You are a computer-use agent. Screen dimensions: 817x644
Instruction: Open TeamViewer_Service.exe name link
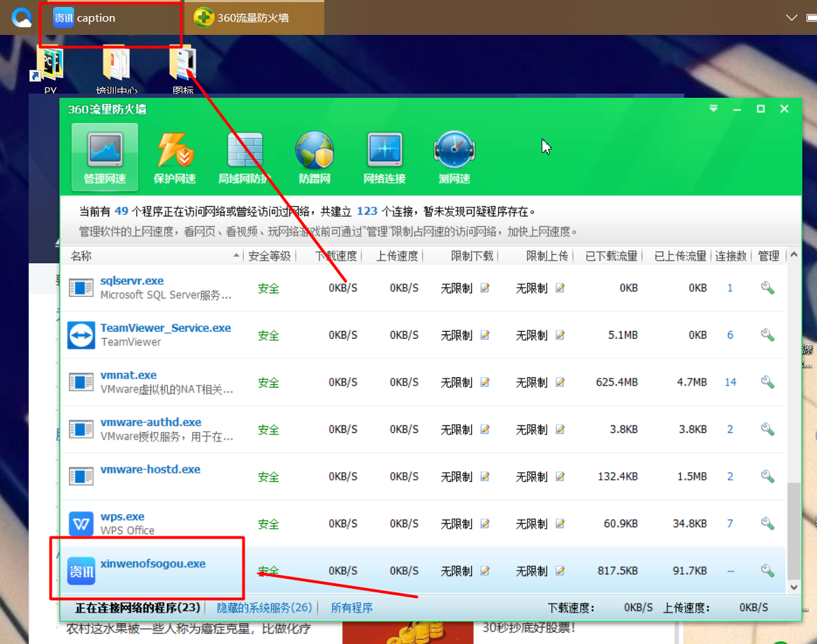166,328
